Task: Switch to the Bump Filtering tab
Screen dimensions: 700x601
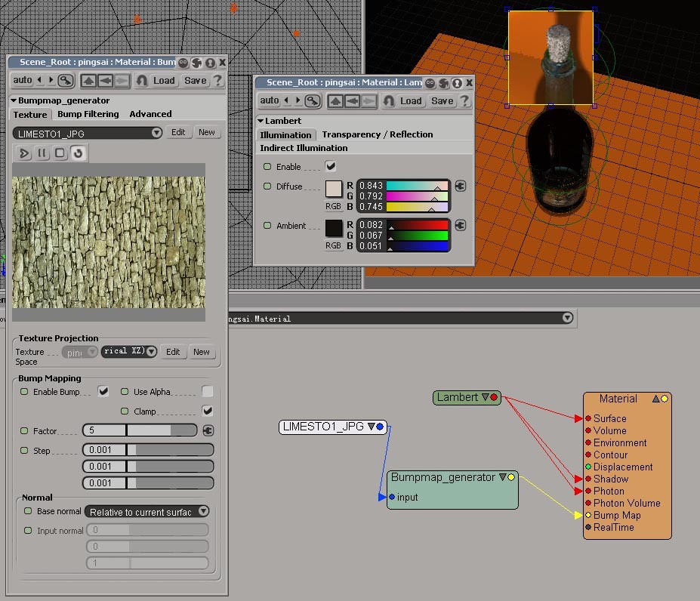Action: pyautogui.click(x=88, y=114)
